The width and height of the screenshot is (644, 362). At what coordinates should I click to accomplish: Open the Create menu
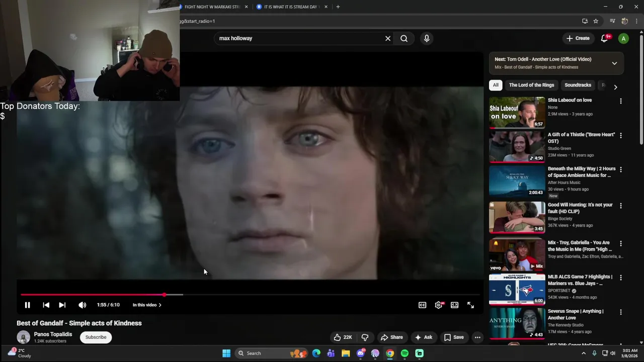tap(578, 38)
